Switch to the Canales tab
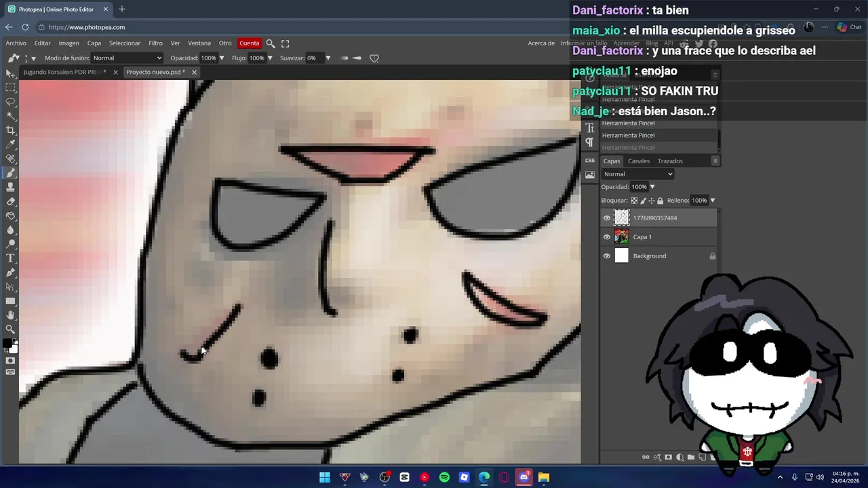This screenshot has width=868, height=488. tap(639, 161)
